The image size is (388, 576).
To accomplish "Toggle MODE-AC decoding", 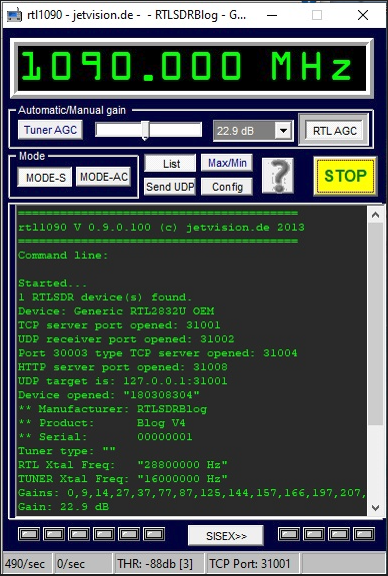I will coord(104,177).
